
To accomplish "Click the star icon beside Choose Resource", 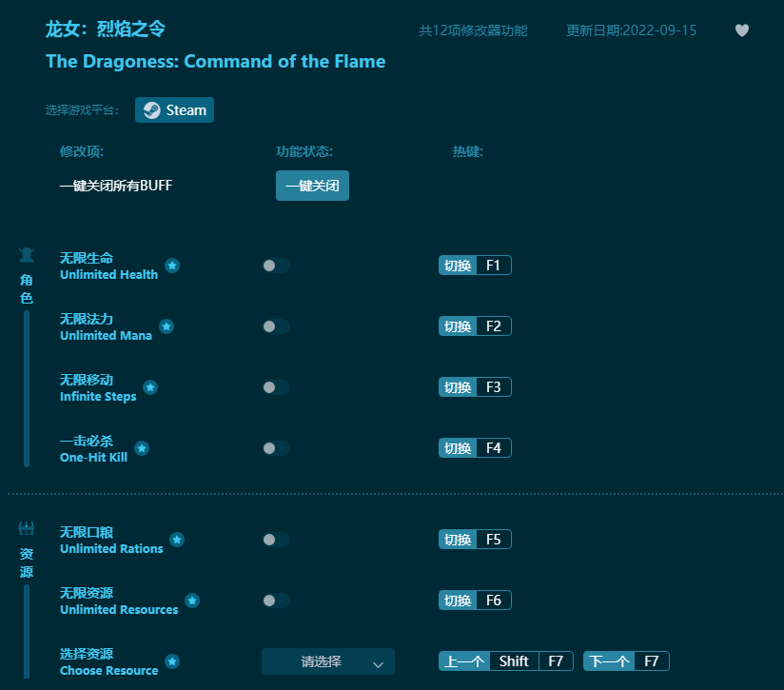I will (172, 661).
